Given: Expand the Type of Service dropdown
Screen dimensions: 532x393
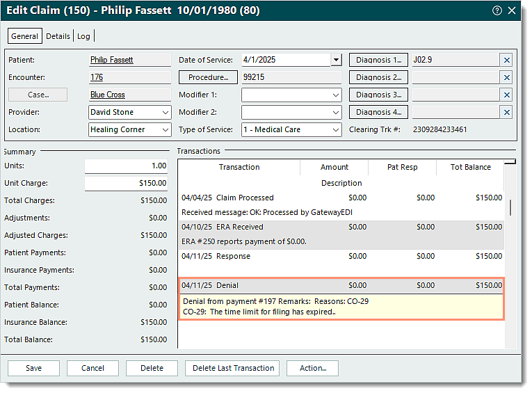Looking at the screenshot, I should [336, 129].
